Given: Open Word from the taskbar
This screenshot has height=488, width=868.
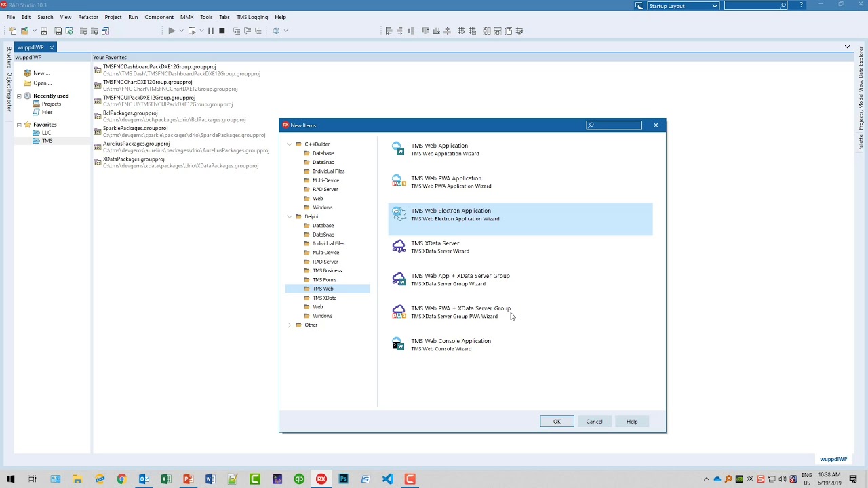Looking at the screenshot, I should pos(210,479).
